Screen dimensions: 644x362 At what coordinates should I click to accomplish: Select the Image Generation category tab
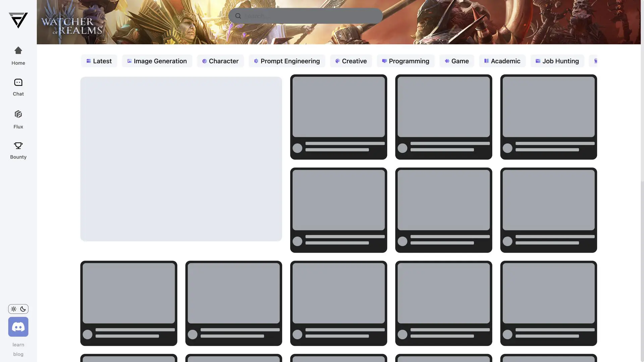pos(157,61)
